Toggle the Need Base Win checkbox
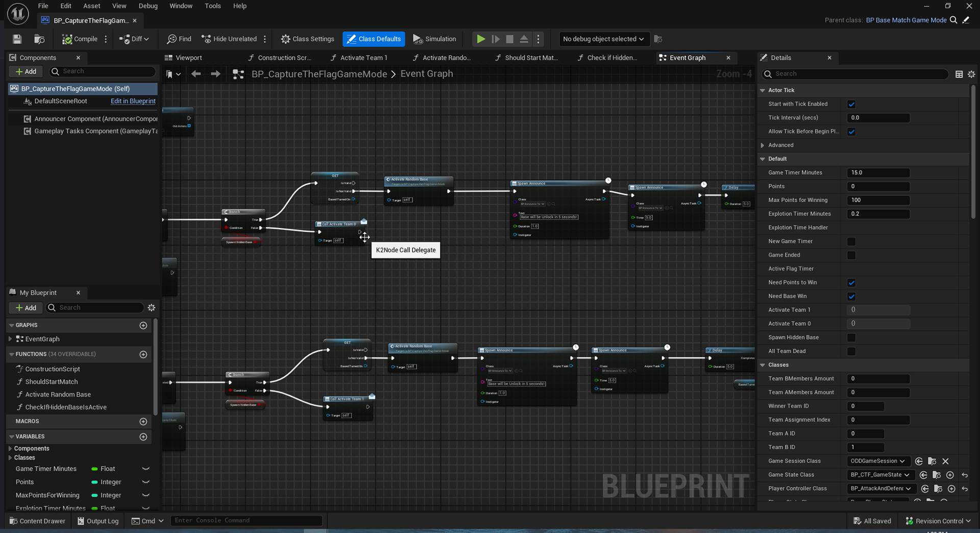The height and width of the screenshot is (533, 980). pyautogui.click(x=851, y=297)
